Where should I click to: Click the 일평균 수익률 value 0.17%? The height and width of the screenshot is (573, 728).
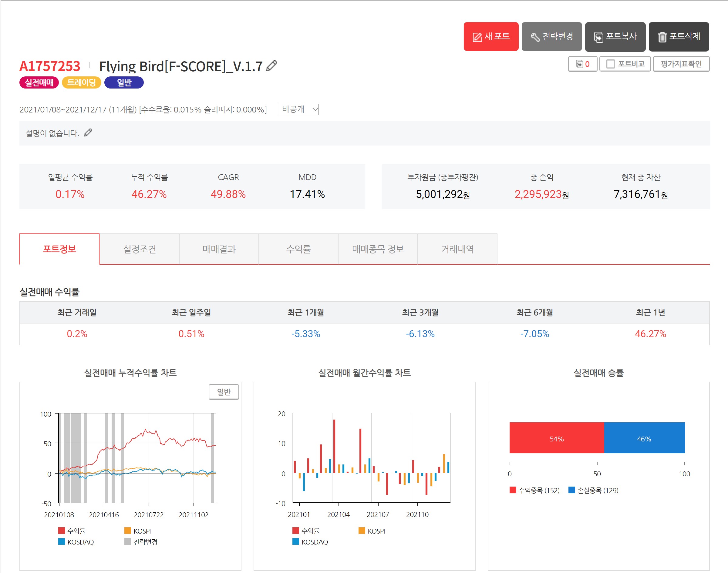[70, 194]
